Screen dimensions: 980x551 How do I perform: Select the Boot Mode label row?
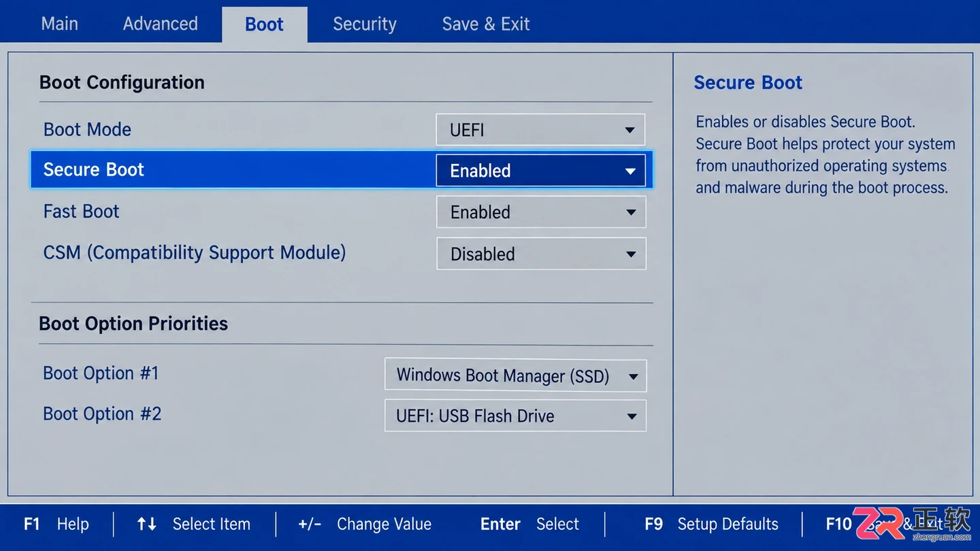click(87, 129)
